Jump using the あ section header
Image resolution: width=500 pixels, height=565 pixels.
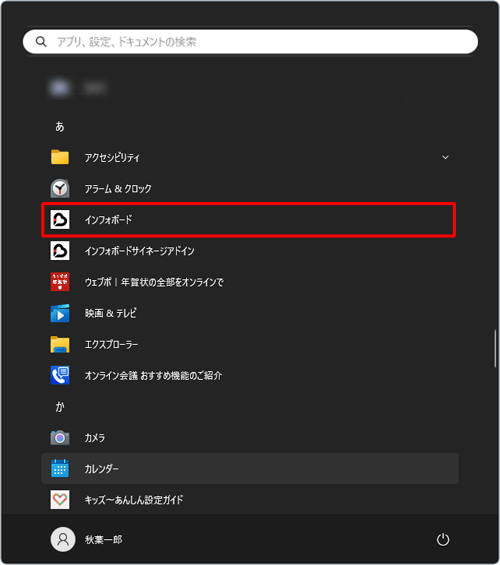60,126
